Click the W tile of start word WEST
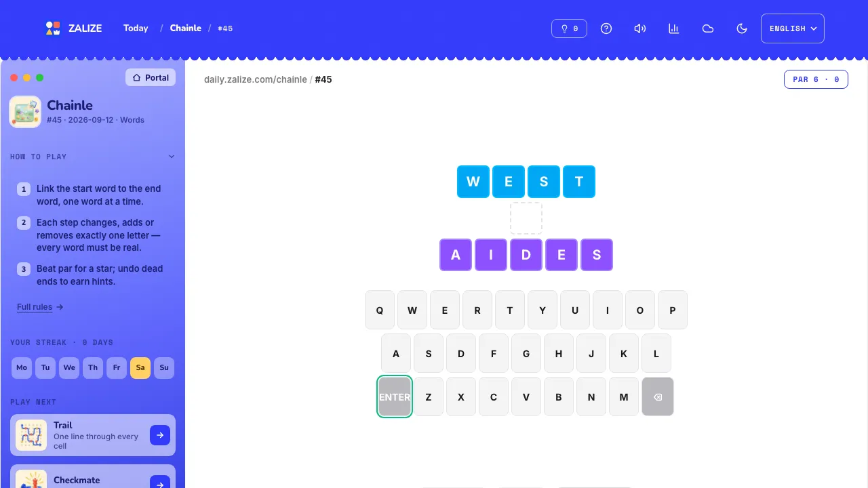 click(473, 182)
